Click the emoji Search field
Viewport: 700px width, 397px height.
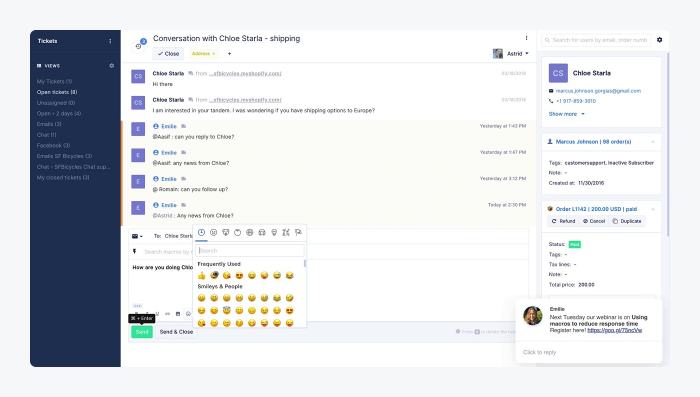tap(250, 251)
